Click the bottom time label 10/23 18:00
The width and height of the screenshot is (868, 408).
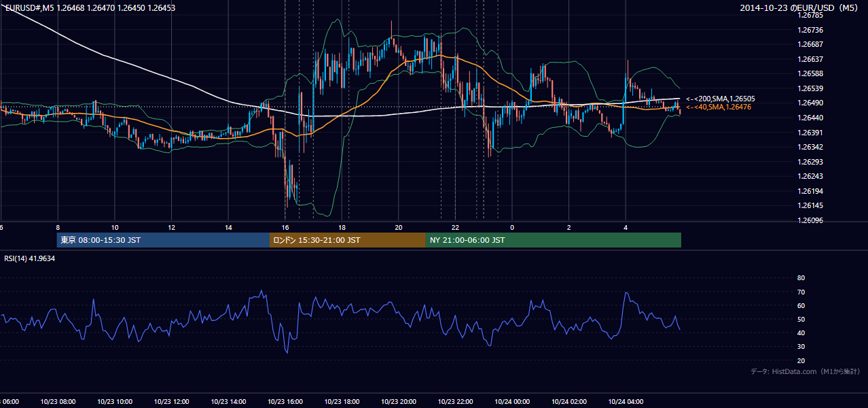point(342,402)
